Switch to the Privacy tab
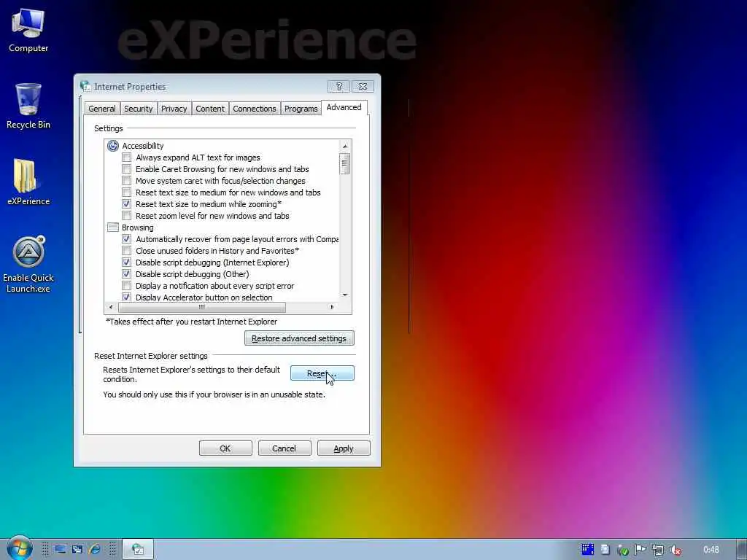 [174, 109]
